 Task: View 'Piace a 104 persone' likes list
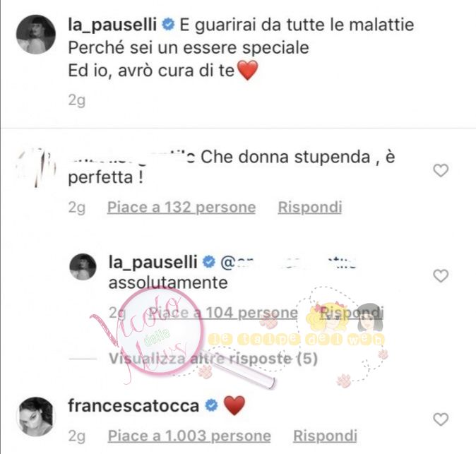coord(223,313)
